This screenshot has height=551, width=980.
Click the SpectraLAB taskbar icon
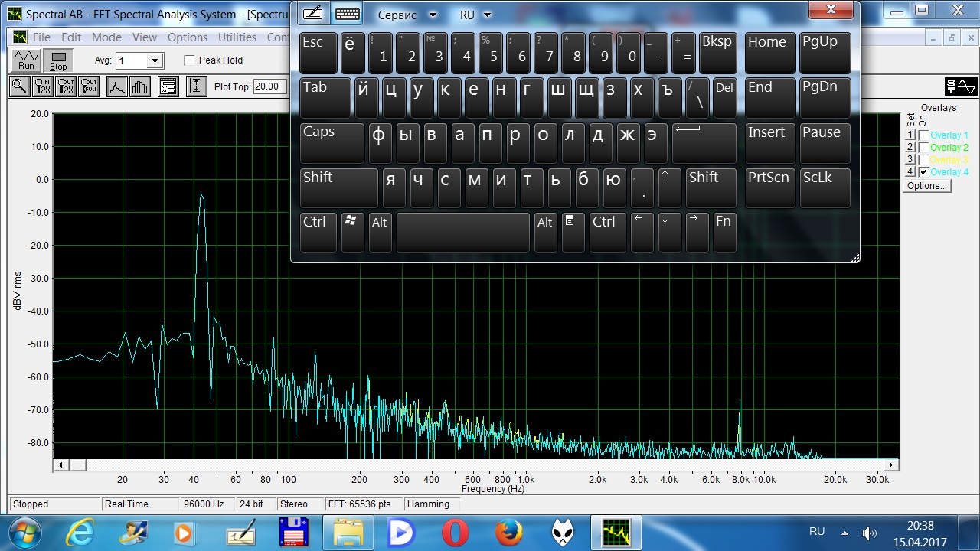click(616, 533)
